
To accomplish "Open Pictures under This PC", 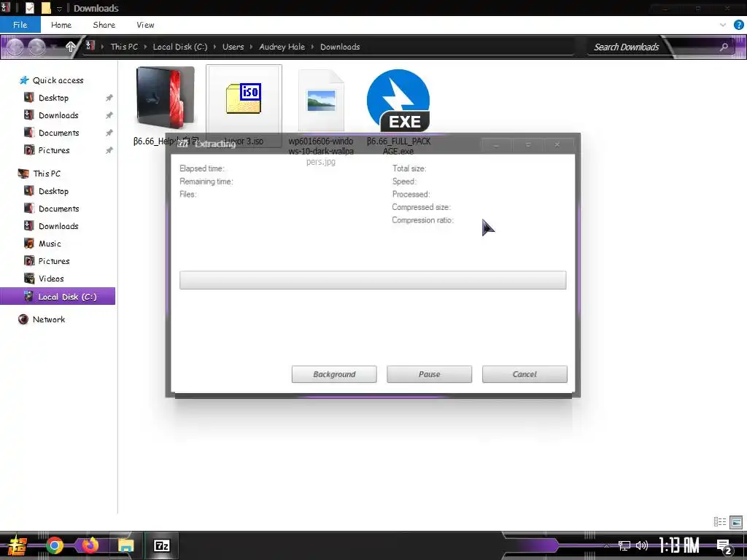I will pyautogui.click(x=54, y=261).
